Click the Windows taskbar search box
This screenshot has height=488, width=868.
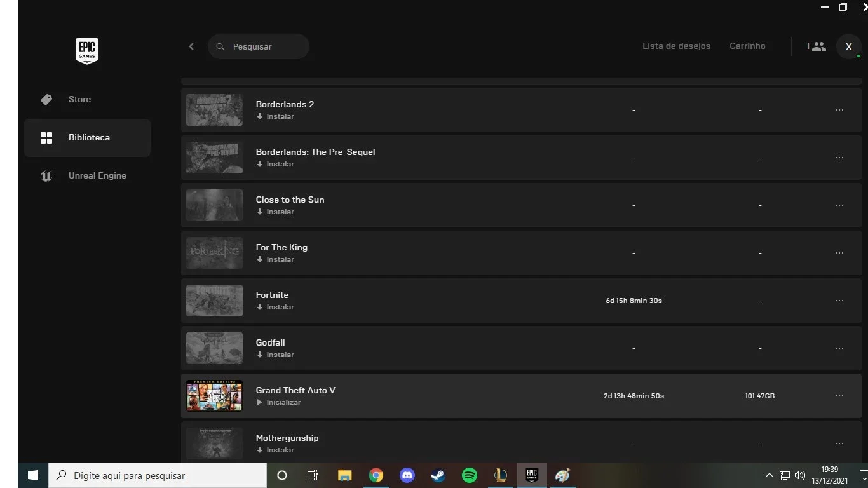(158, 475)
